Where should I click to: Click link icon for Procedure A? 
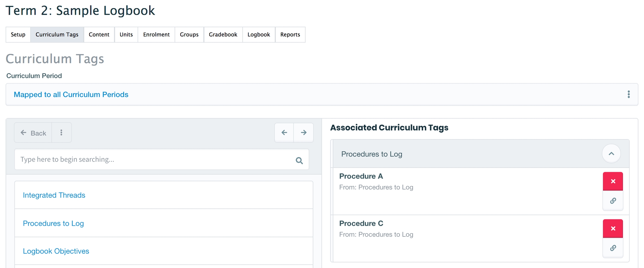[613, 201]
